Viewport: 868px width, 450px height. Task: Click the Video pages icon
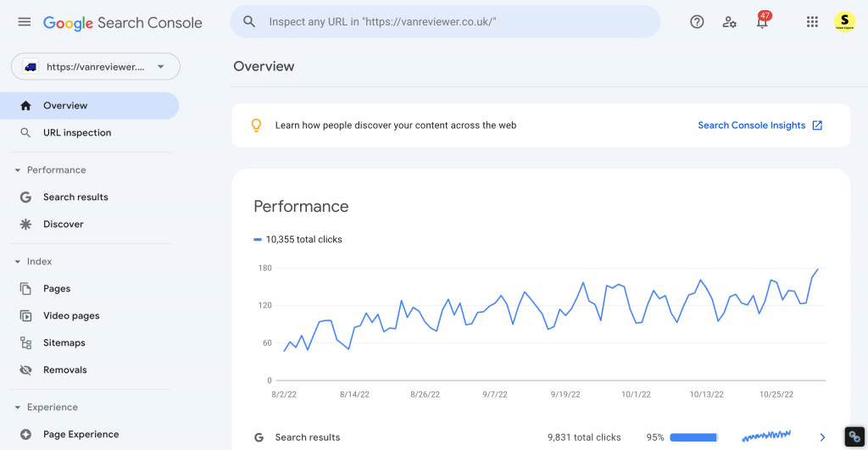click(25, 315)
